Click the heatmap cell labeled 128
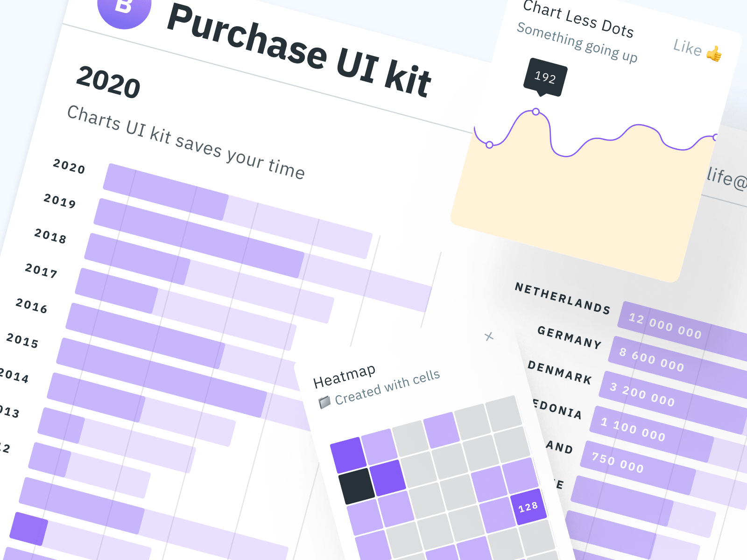The height and width of the screenshot is (560, 747). click(x=529, y=507)
